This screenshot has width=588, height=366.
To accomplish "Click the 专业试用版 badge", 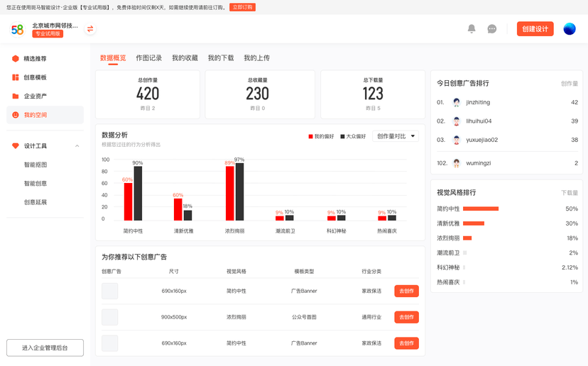I will click(48, 34).
